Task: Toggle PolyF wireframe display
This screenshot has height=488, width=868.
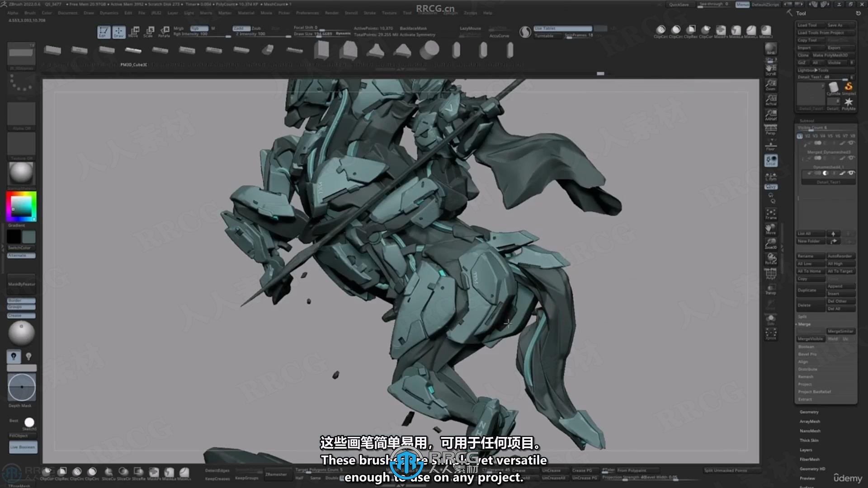Action: 771,274
